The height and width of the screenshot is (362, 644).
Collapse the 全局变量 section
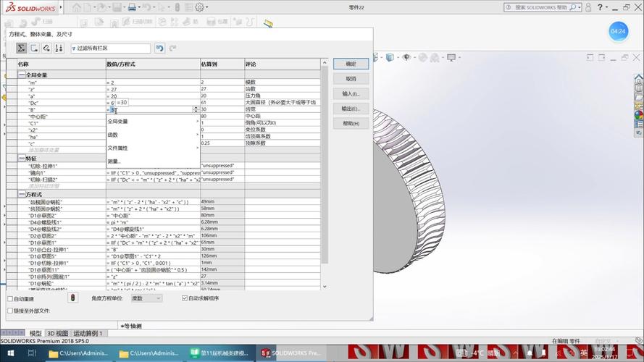tap(22, 75)
